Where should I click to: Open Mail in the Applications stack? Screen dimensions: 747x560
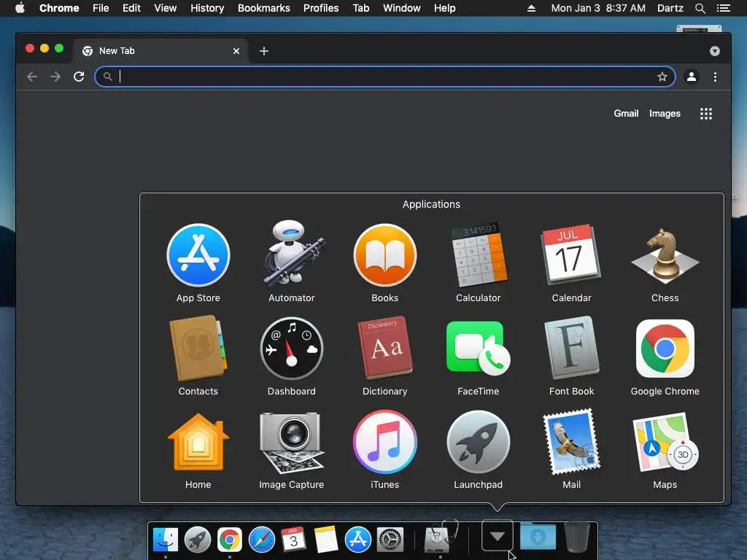(x=571, y=442)
